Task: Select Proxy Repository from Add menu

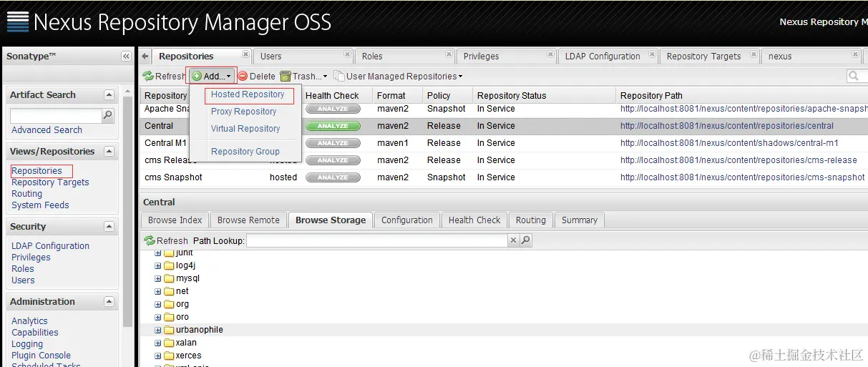Action: (243, 112)
